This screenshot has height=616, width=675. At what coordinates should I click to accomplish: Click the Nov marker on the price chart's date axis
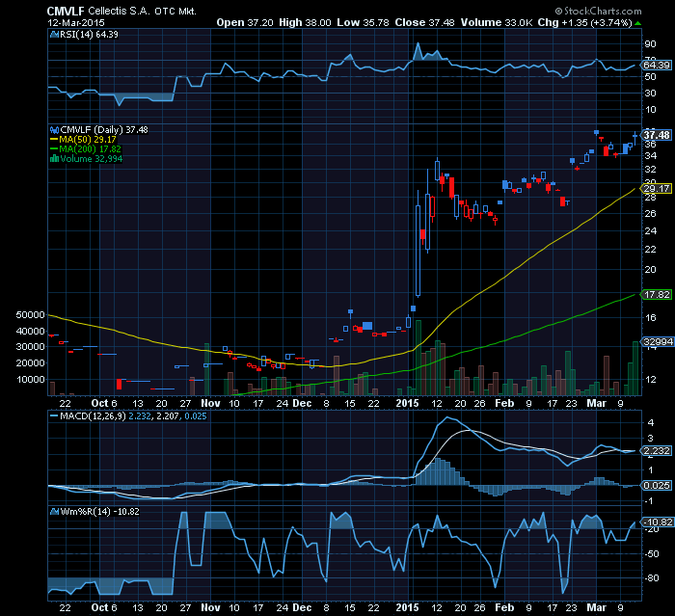210,403
